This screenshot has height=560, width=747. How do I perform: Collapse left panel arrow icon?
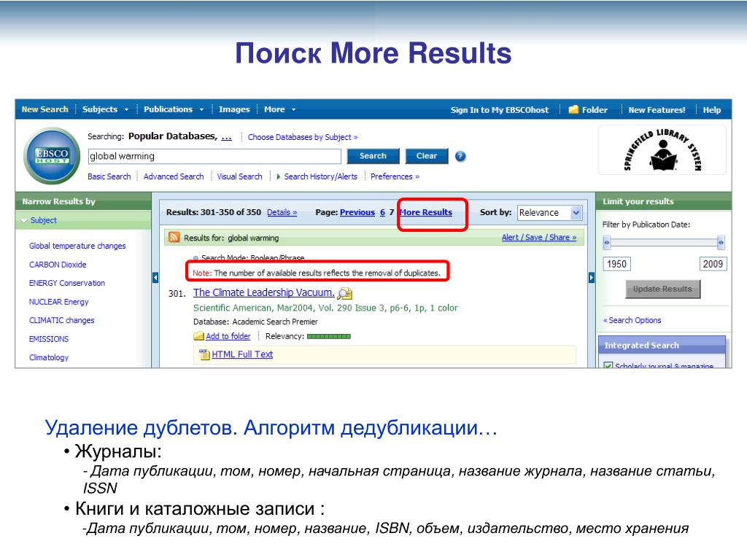point(155,278)
